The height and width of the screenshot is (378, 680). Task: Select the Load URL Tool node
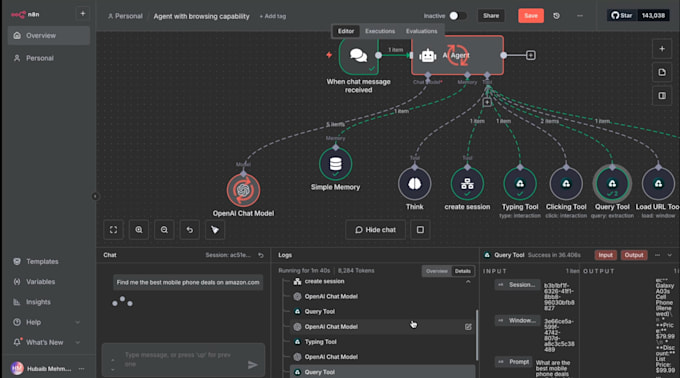[x=658, y=184]
